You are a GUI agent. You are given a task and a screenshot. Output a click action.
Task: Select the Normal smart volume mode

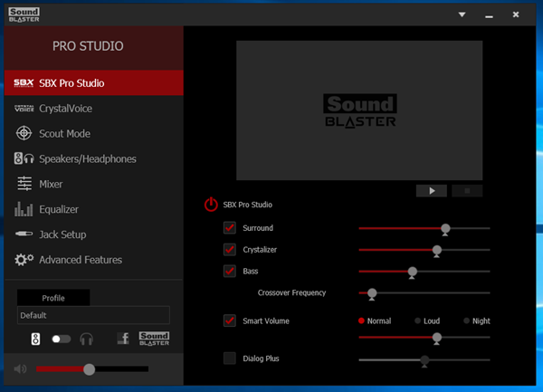click(x=375, y=320)
